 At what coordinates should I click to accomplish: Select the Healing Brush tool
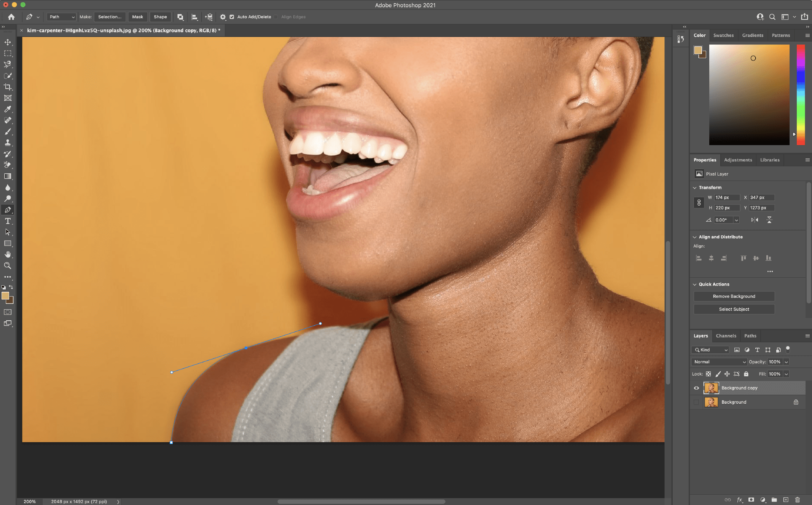pos(8,120)
